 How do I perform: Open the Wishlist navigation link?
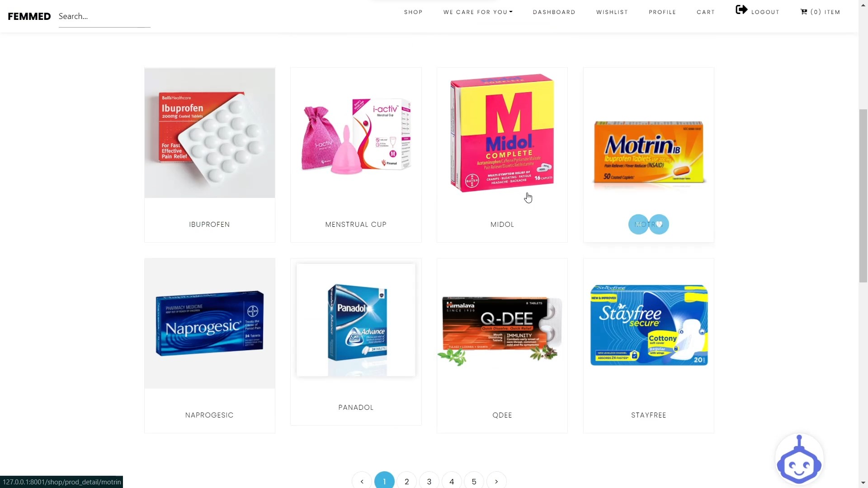[612, 12]
